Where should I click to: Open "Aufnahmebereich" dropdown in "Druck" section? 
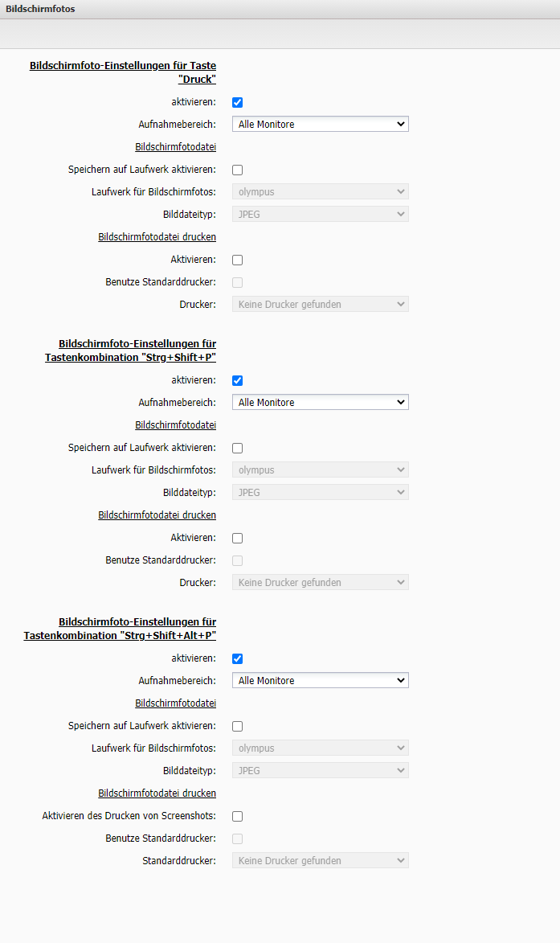[x=320, y=125]
